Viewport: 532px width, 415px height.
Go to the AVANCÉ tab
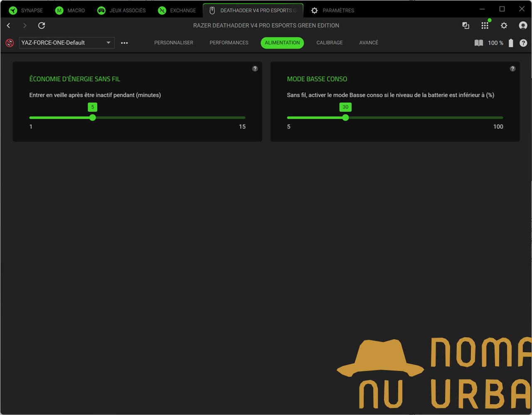[368, 43]
